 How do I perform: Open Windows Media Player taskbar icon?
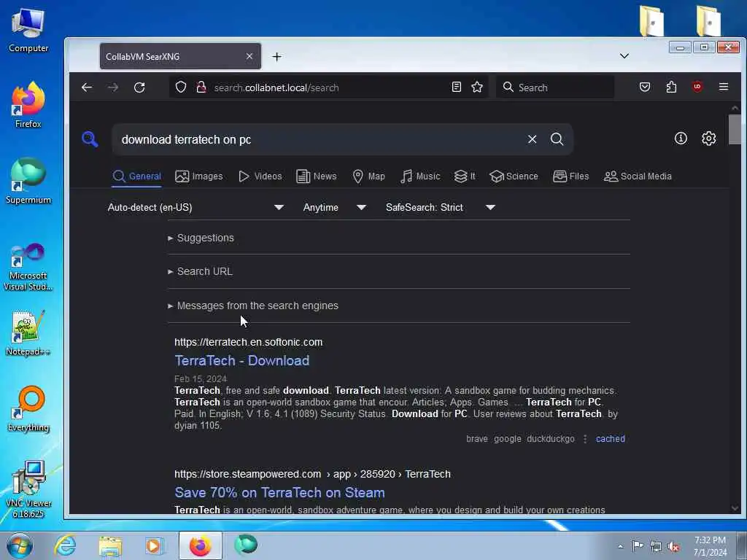coord(155,545)
